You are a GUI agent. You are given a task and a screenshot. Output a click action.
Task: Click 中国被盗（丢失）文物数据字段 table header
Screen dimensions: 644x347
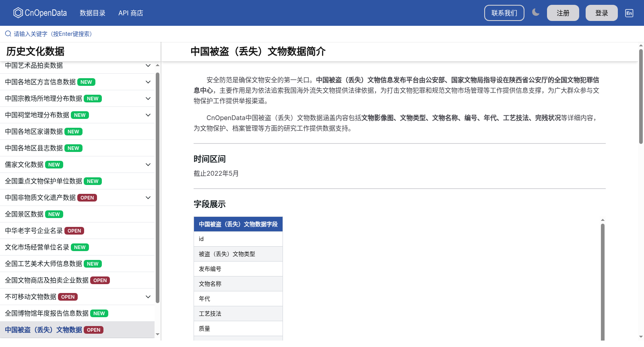coord(238,224)
